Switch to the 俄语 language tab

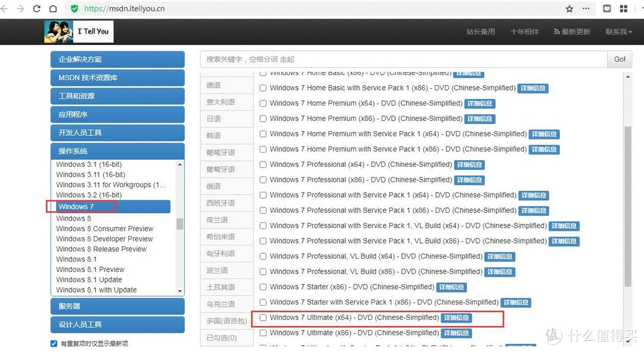click(227, 186)
